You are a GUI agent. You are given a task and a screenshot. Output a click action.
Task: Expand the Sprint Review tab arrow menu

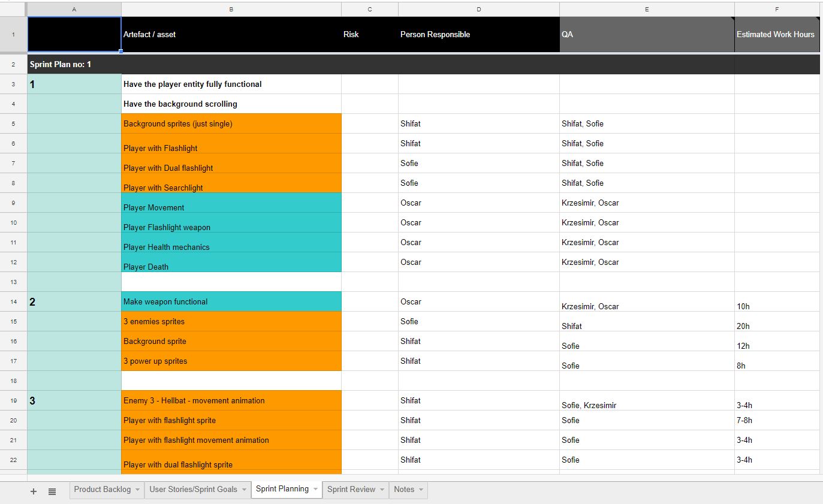tap(382, 490)
